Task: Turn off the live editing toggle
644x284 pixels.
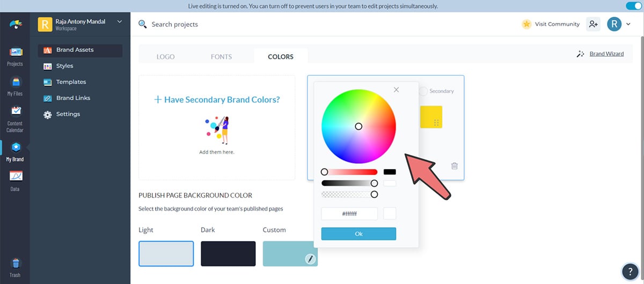Action: point(634,6)
